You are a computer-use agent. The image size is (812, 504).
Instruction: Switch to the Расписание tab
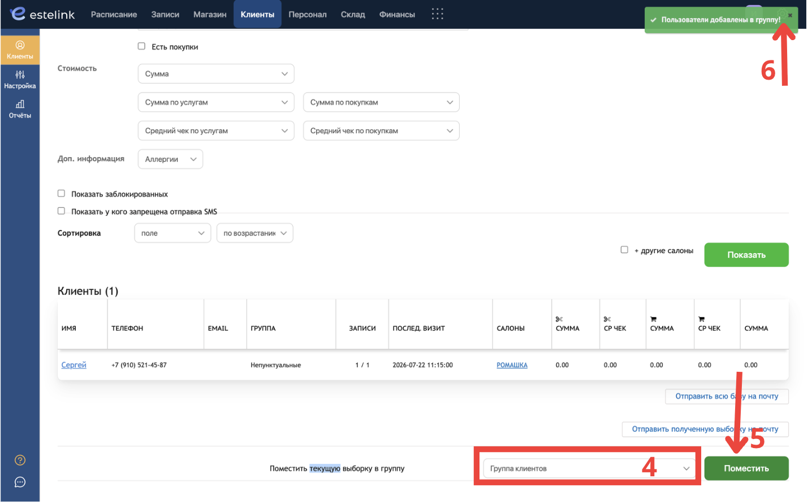[114, 15]
